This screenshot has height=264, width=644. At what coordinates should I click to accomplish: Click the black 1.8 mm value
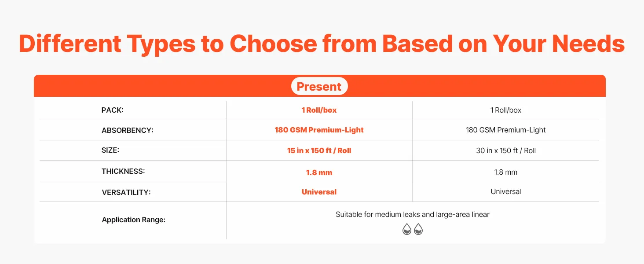pos(506,172)
